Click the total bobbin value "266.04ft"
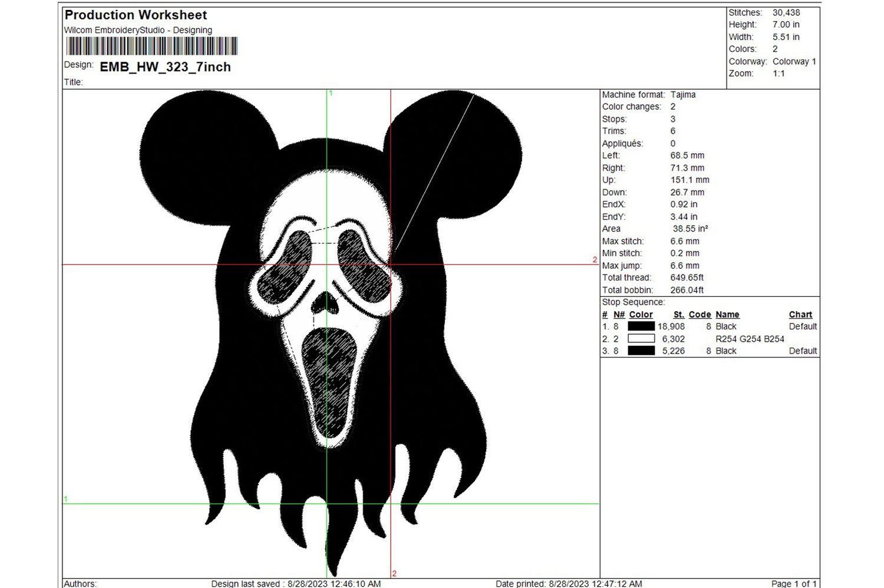This screenshot has height=588, width=884. [687, 290]
